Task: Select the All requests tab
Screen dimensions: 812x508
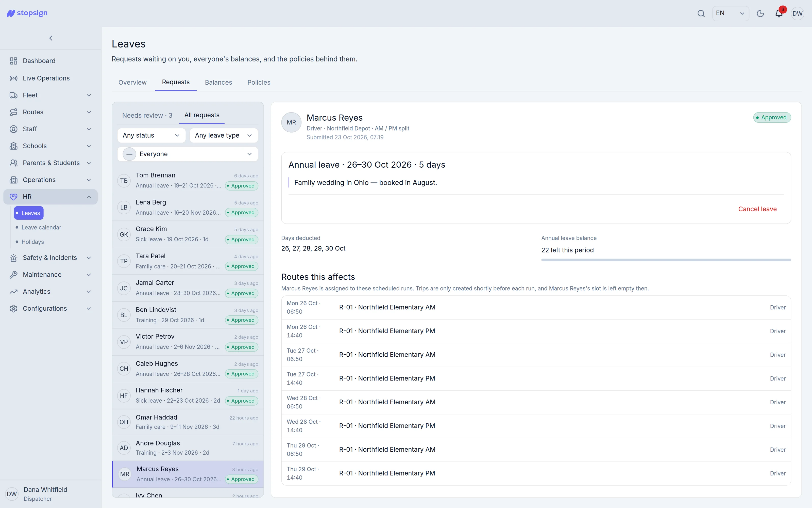Action: pyautogui.click(x=202, y=115)
